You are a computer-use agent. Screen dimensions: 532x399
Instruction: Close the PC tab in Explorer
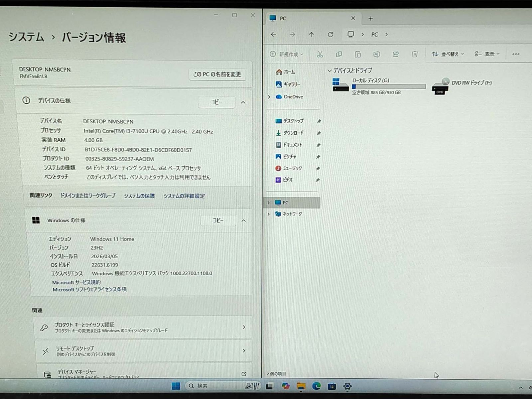pyautogui.click(x=353, y=18)
